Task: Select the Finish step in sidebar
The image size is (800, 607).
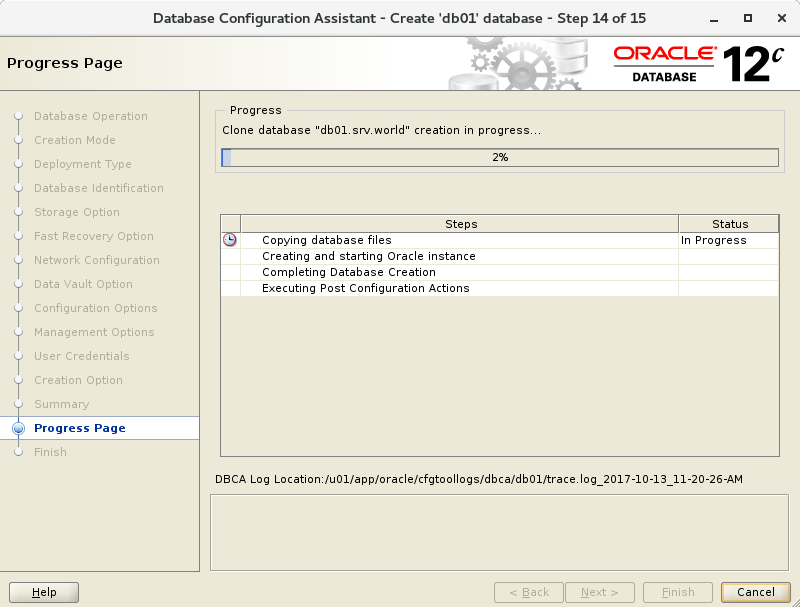Action: click(x=50, y=452)
